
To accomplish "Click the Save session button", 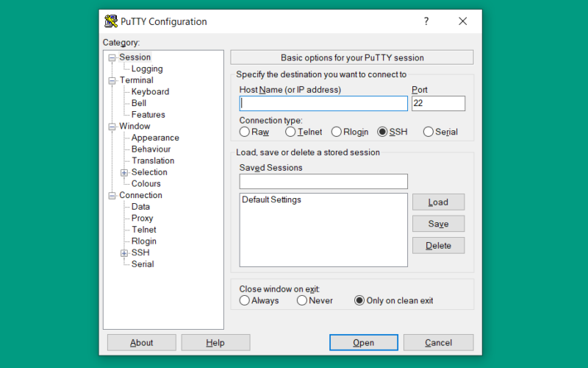I will click(x=438, y=224).
